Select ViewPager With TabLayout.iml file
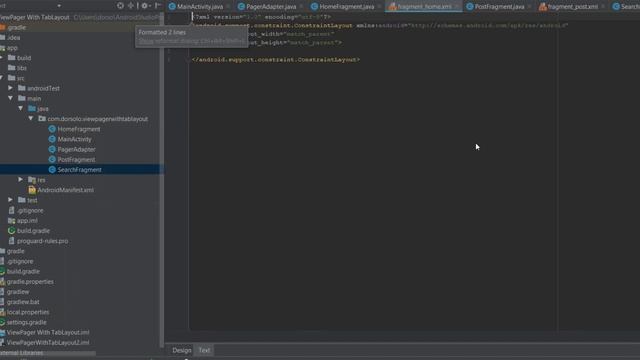This screenshot has height=360, width=640. tap(48, 333)
